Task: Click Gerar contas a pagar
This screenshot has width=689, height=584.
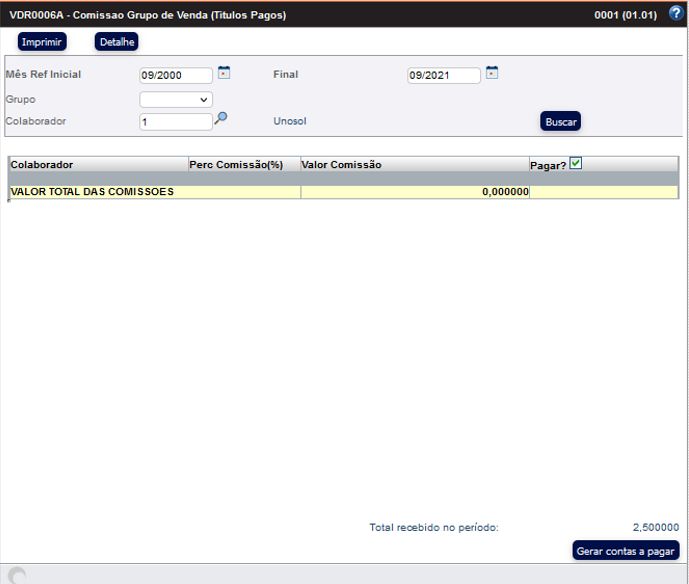Action: pos(627,551)
